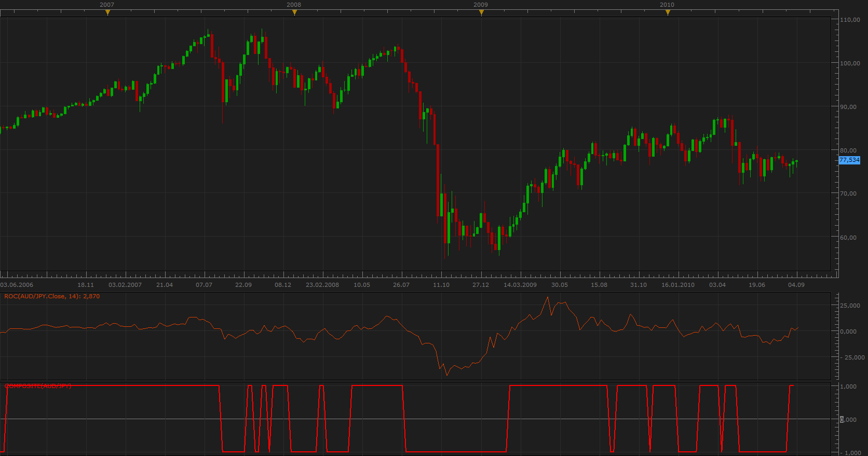The image size is (868, 456).
Task: Click the 70,00 price axis label
Action: pos(848,194)
